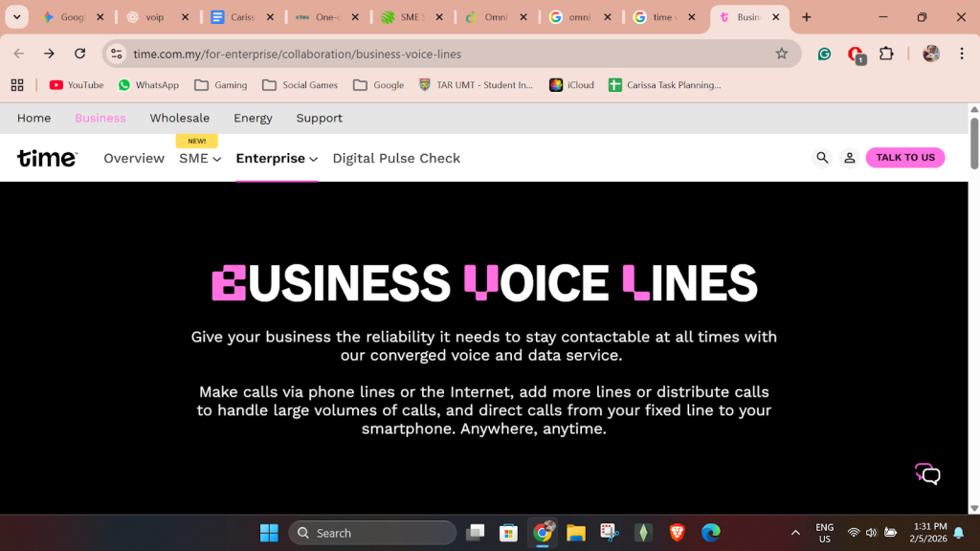Screen dimensions: 980x551
Task: Open the Google bookmarks folder
Action: 379,85
